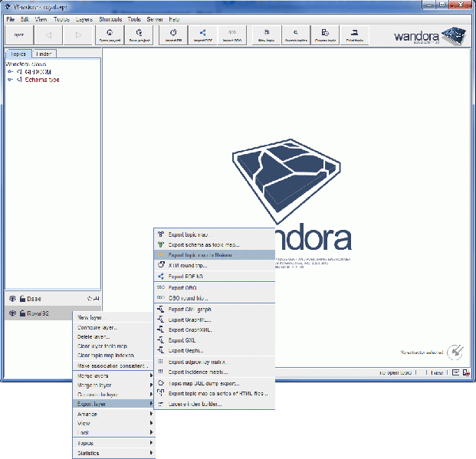Toggle the lock icon on Base layer
The image size is (476, 459).
22,298
